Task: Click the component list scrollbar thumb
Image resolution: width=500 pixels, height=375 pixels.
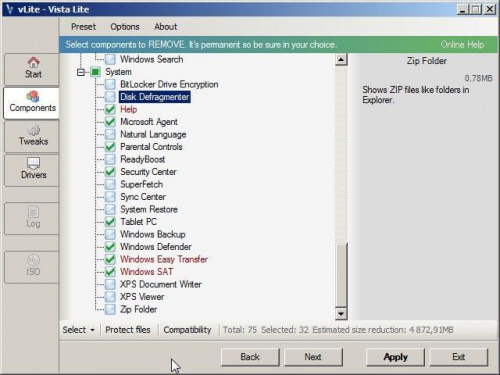Action: [x=341, y=275]
